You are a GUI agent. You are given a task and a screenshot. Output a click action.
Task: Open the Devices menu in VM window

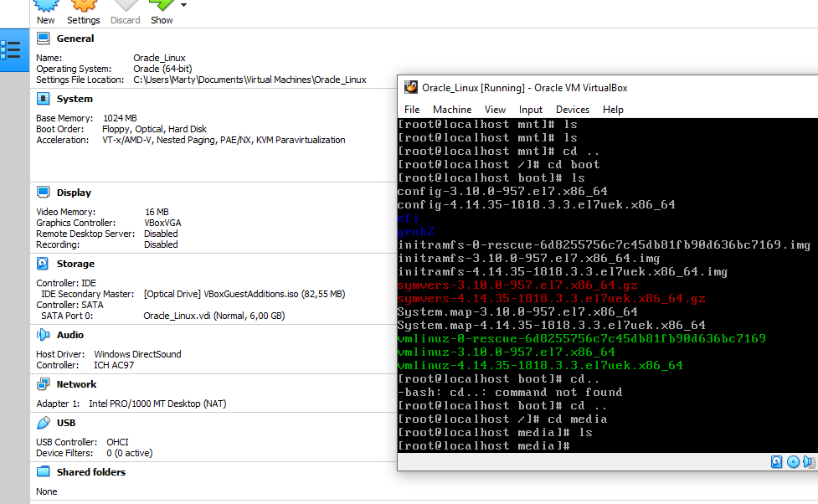[573, 110]
